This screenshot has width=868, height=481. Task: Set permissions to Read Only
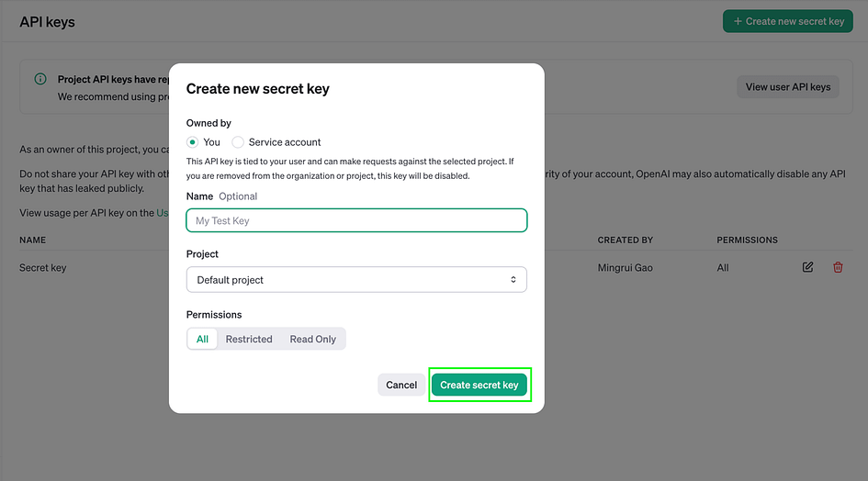click(313, 339)
